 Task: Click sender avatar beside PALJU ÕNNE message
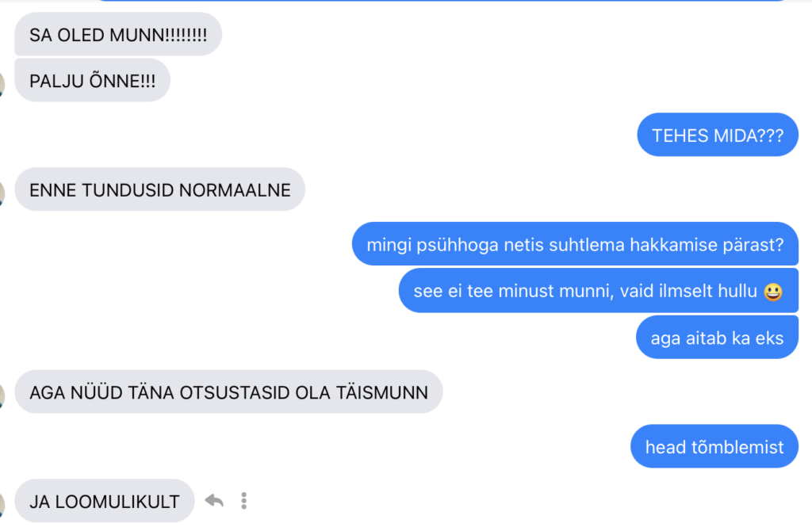click(x=2, y=82)
